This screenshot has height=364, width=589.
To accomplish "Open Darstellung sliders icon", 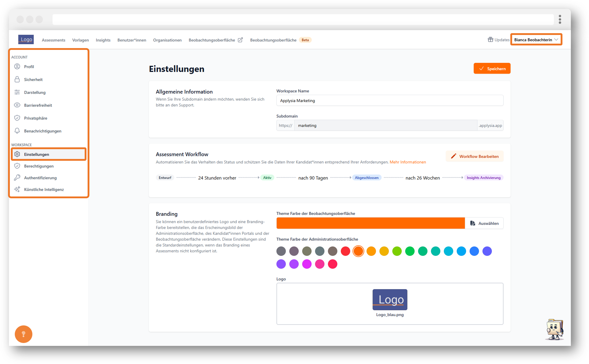I will click(17, 92).
